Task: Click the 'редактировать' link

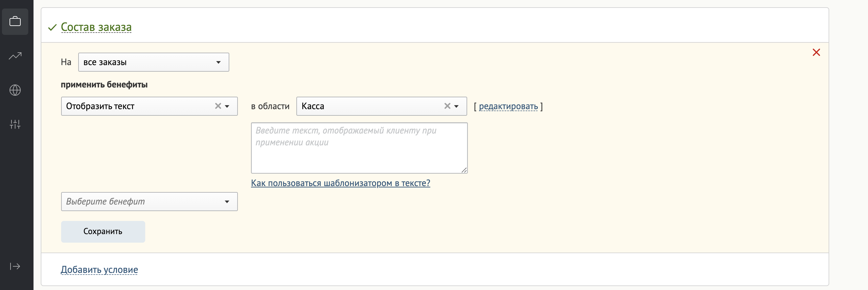Action: (508, 106)
